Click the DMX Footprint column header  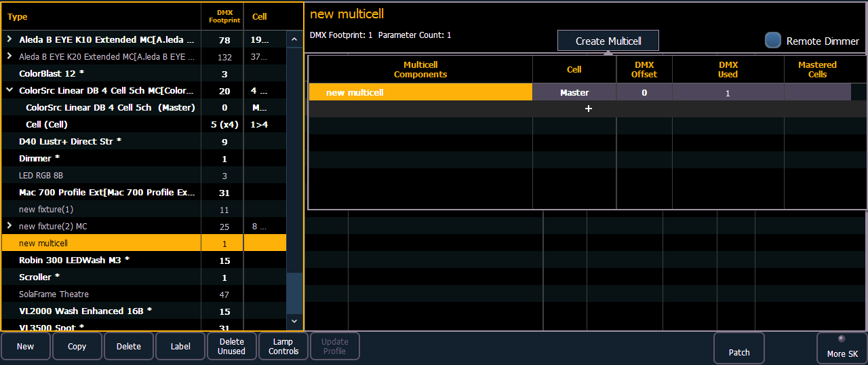tap(222, 17)
